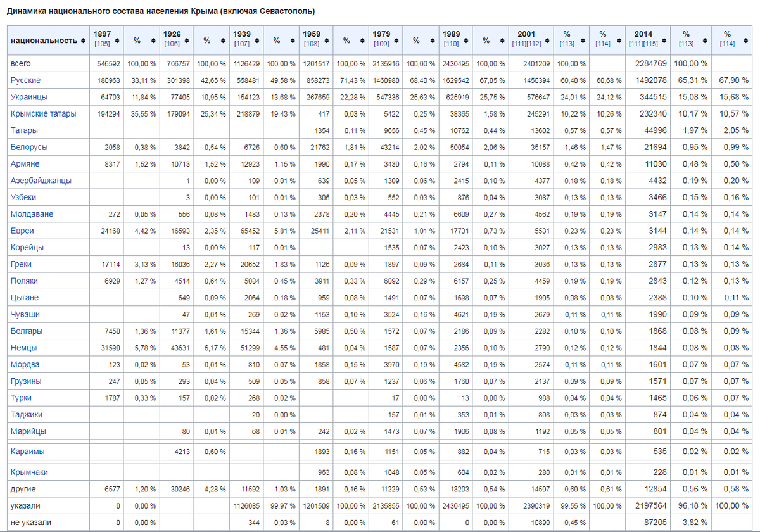The height and width of the screenshot is (532, 760).
Task: Select the table title about Крыма population
Action: [160, 11]
